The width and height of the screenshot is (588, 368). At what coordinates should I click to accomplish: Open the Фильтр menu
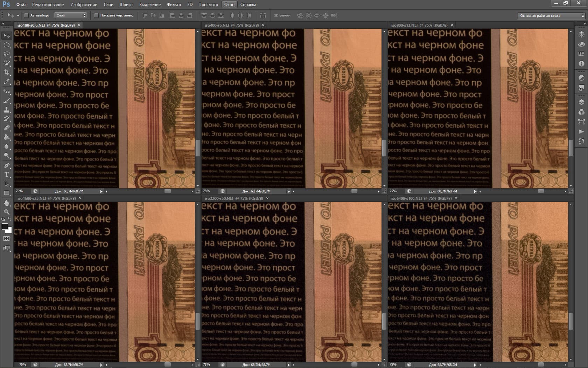(x=174, y=5)
